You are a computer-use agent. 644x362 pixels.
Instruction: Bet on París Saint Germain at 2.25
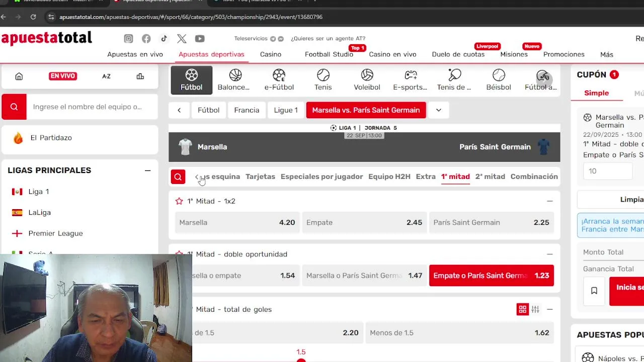click(x=491, y=222)
